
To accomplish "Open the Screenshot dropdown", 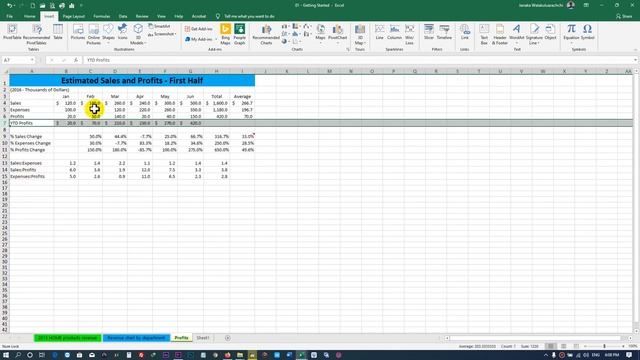I will coord(162,34).
